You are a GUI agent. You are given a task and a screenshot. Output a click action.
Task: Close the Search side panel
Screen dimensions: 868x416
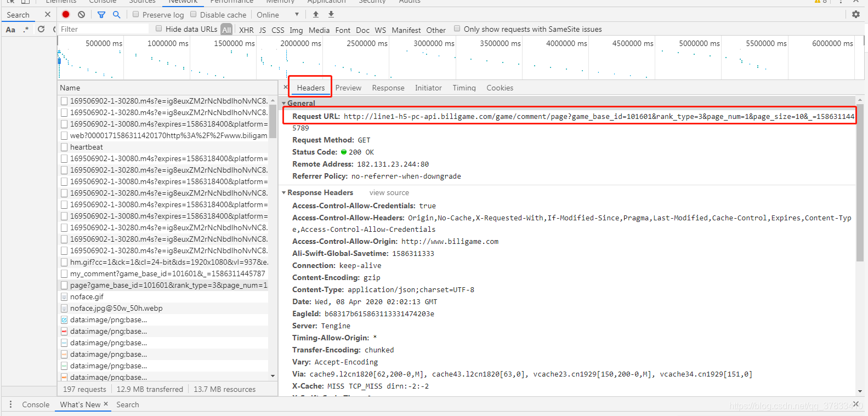(x=48, y=15)
